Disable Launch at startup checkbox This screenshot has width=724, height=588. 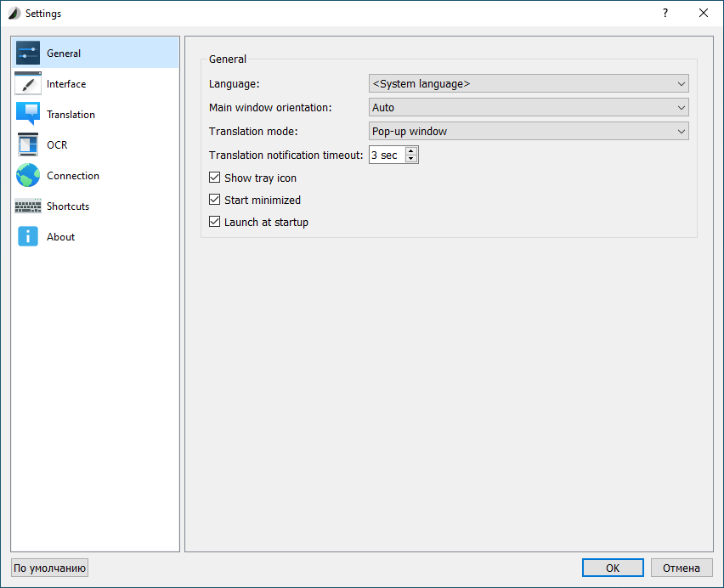click(x=215, y=223)
